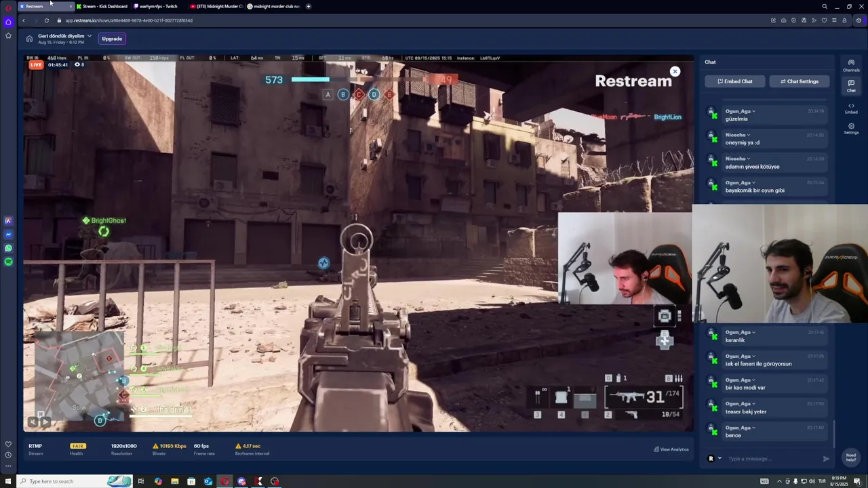Open Opera sidebar WhatsApp icon
The image size is (868, 488).
coord(8,248)
